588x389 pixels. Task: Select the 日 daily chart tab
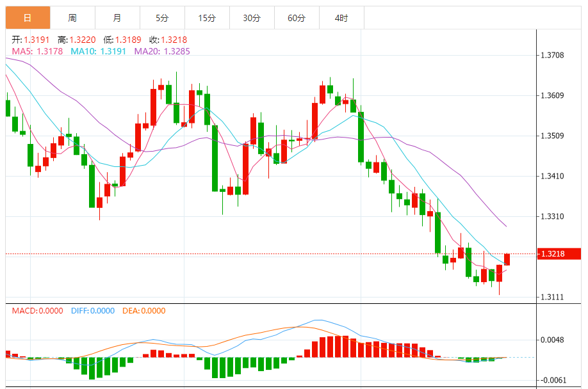pyautogui.click(x=28, y=18)
